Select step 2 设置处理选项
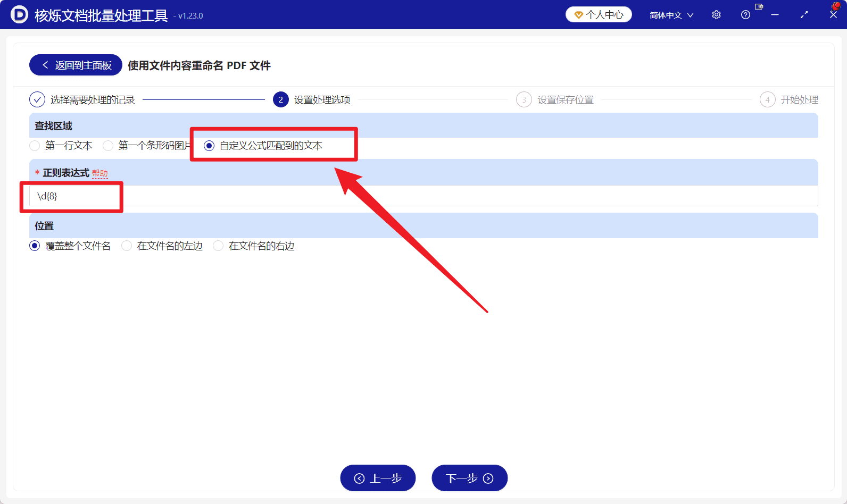The width and height of the screenshot is (847, 504). (312, 99)
